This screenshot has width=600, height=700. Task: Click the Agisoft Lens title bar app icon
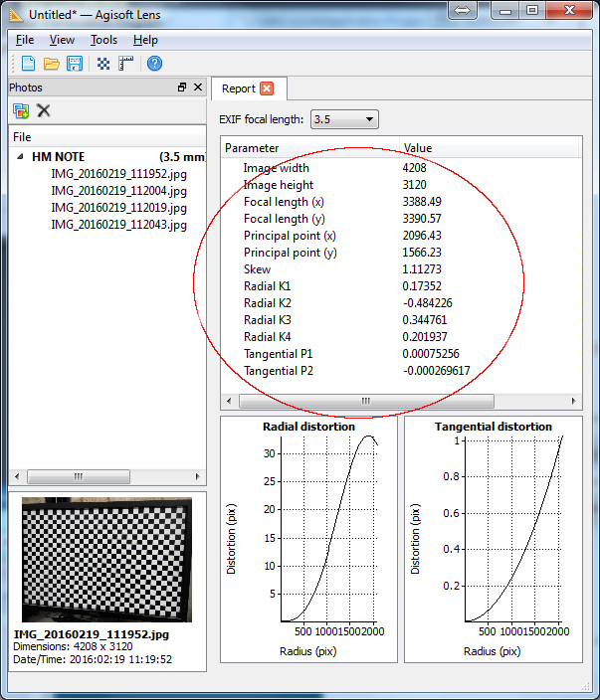pyautogui.click(x=16, y=14)
